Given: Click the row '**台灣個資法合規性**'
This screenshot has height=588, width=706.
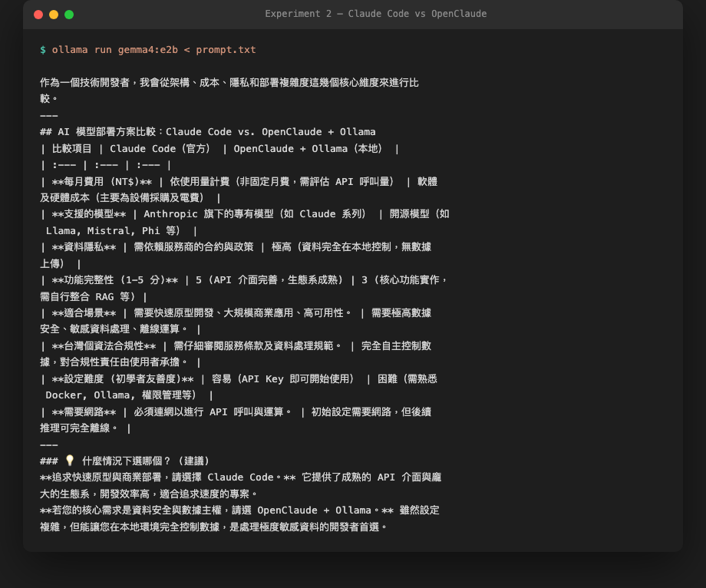Looking at the screenshot, I should pos(236,345).
